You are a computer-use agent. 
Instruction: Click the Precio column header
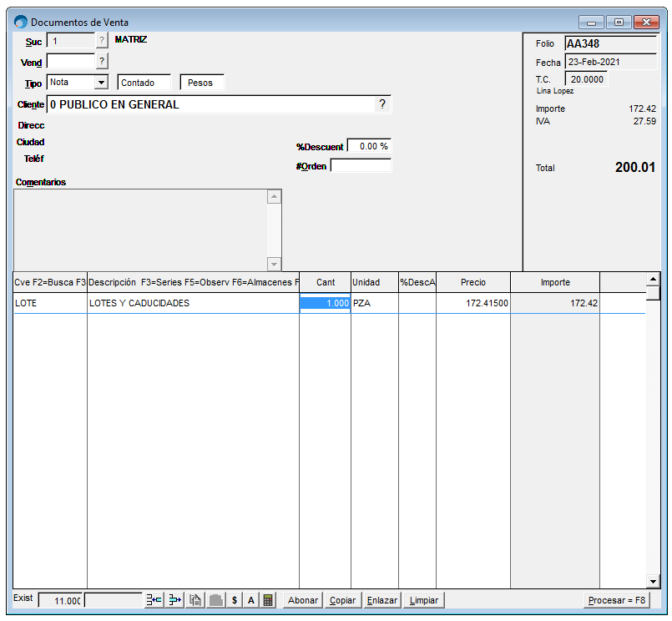click(473, 282)
